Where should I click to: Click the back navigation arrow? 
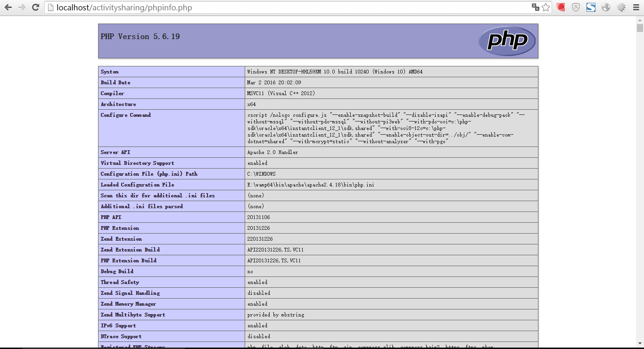click(8, 8)
